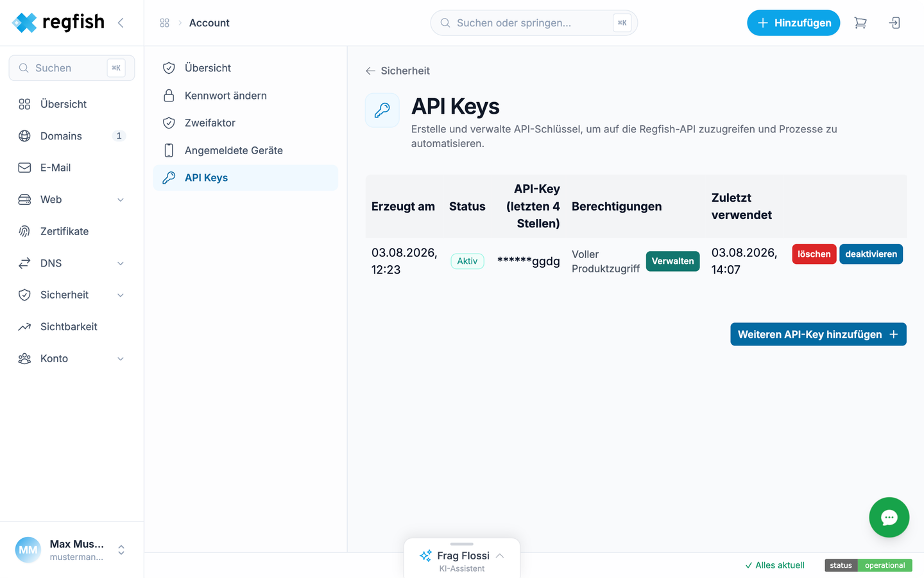This screenshot has width=924, height=578.
Task: Click the Frag Flossi sparkle icon
Action: 425,556
